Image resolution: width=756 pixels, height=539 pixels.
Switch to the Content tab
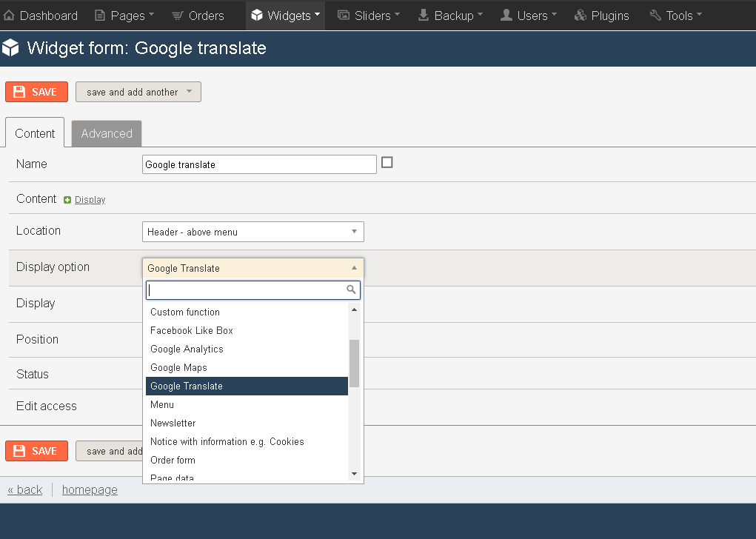(35, 133)
